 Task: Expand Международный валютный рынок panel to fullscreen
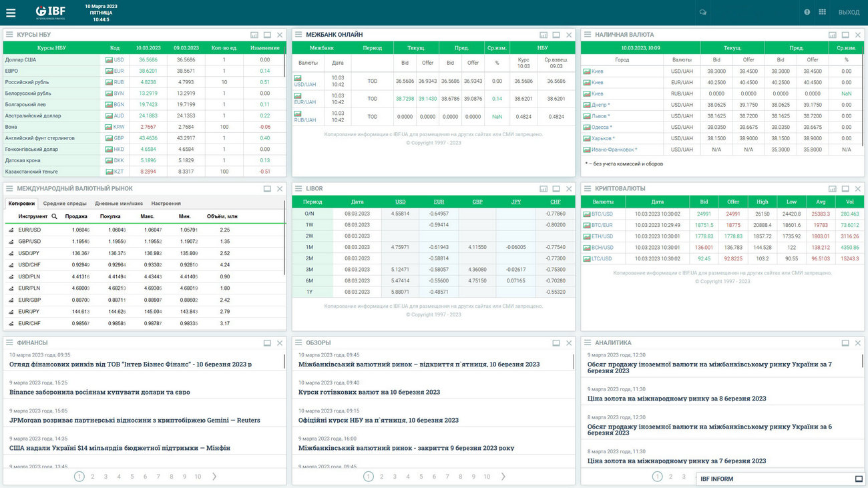point(267,189)
